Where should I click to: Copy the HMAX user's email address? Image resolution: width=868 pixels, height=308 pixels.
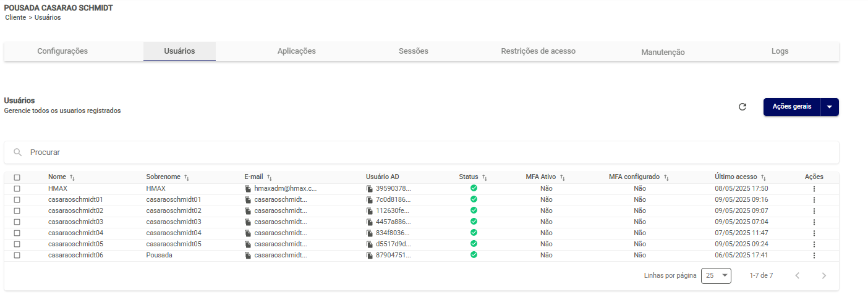coord(248,188)
